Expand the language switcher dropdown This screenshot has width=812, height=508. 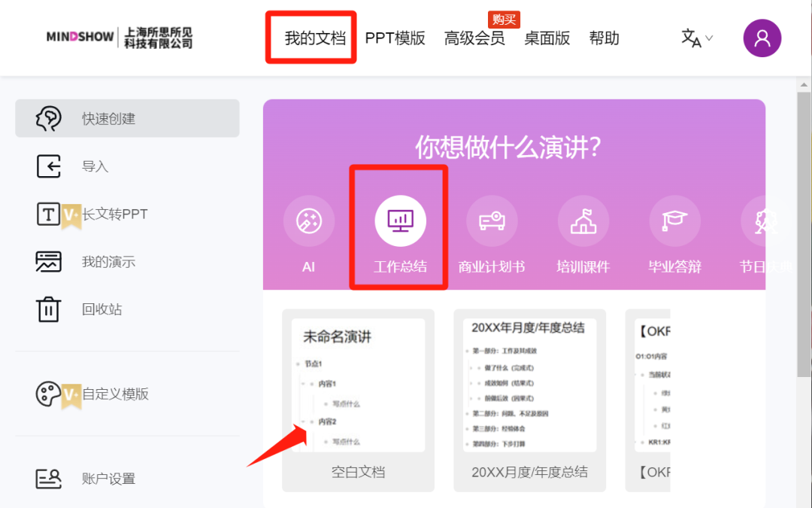tap(697, 38)
